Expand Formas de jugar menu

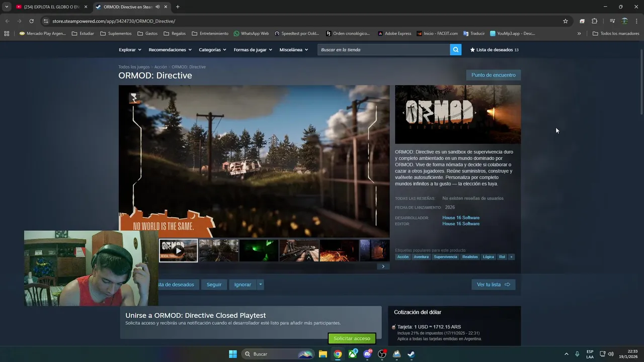coord(253,50)
